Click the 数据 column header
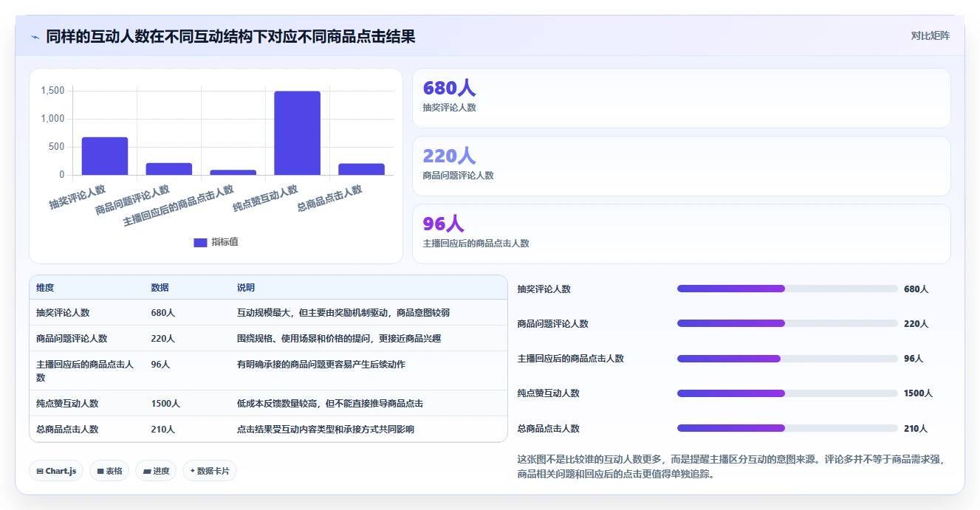Image resolution: width=980 pixels, height=510 pixels. pos(160,288)
